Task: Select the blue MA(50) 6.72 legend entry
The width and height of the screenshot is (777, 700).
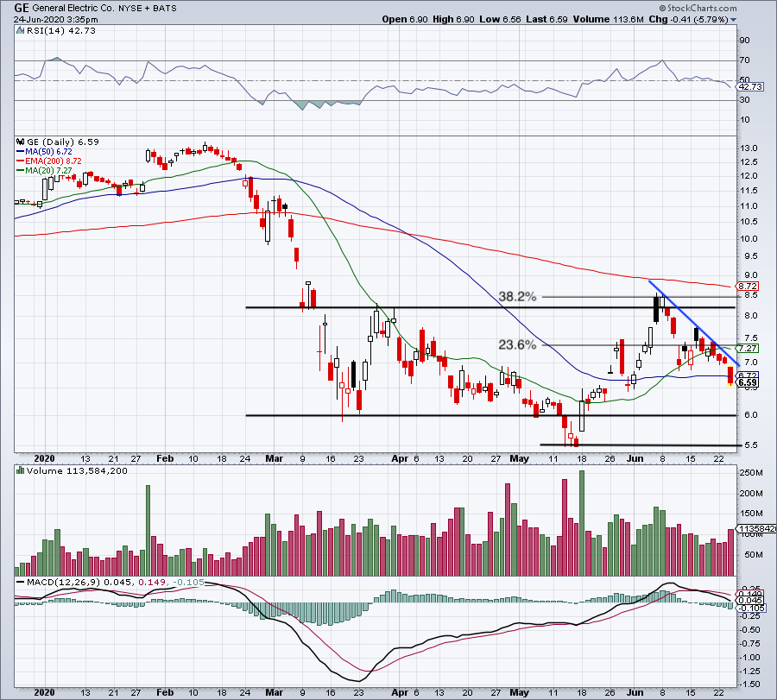Action: 44,152
